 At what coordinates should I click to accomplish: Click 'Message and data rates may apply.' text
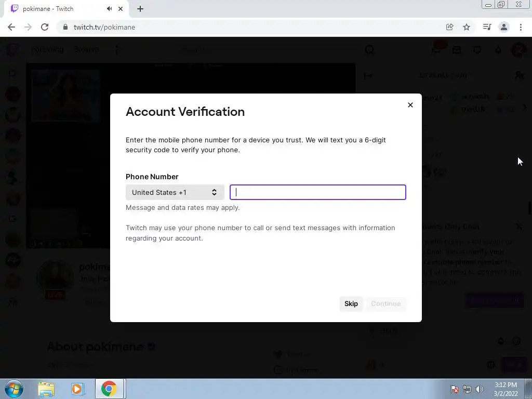[183, 208]
